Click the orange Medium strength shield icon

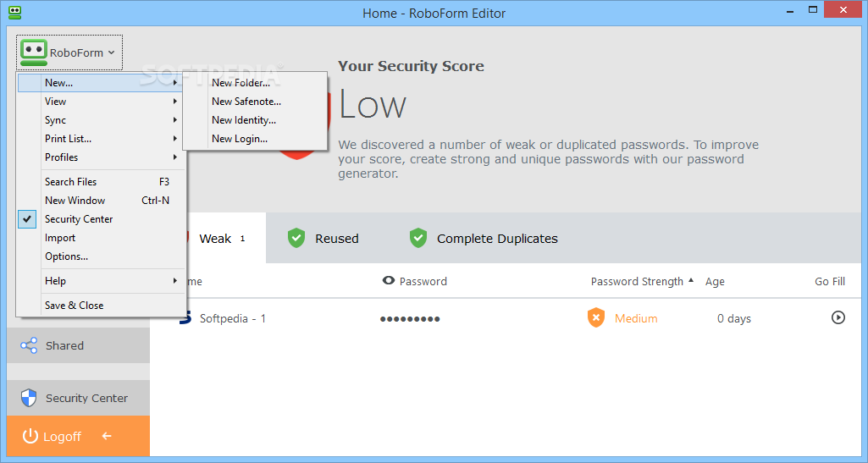[595, 318]
